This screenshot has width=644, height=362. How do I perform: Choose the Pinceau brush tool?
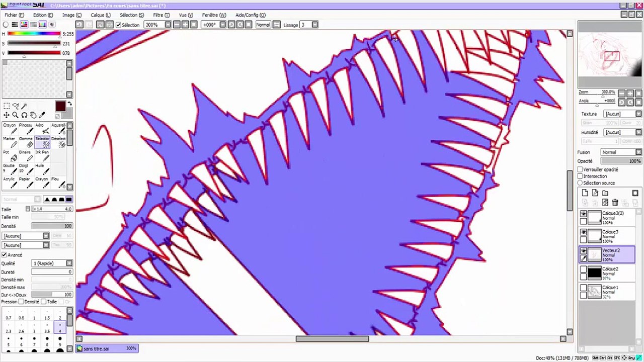[26, 128]
